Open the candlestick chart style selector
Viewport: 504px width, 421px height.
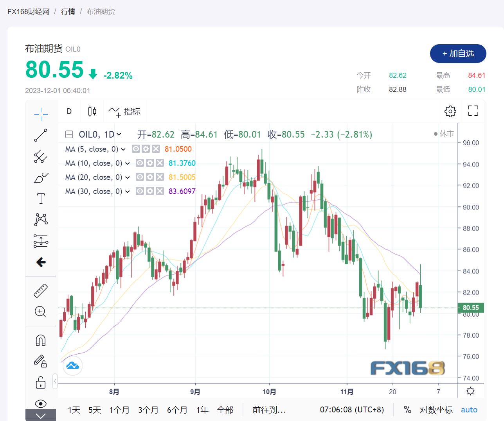[92, 111]
